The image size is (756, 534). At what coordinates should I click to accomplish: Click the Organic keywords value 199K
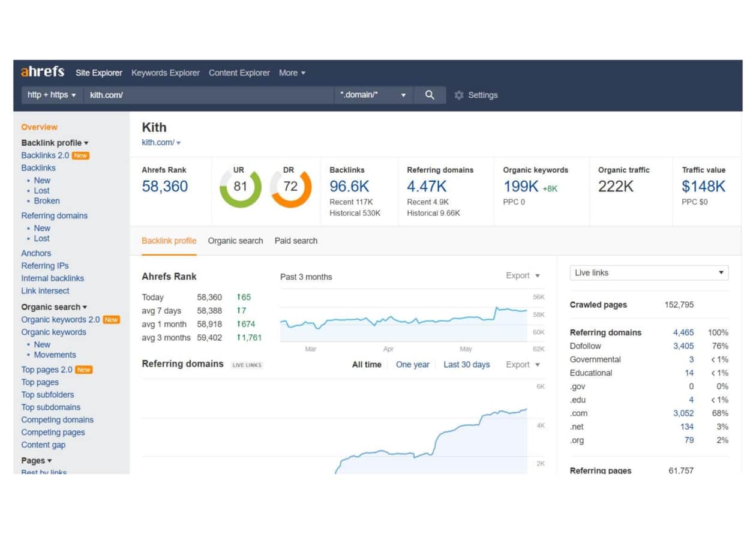[521, 187]
